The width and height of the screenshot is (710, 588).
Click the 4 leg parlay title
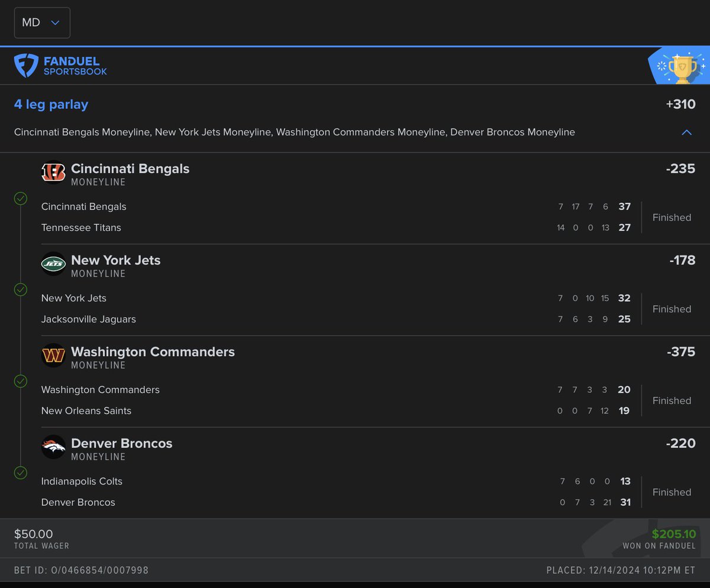point(51,105)
